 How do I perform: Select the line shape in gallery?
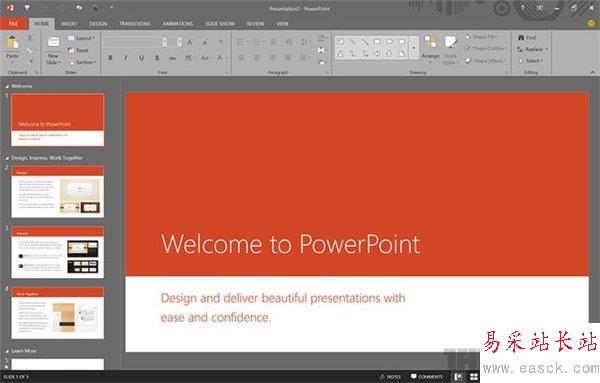coord(352,42)
